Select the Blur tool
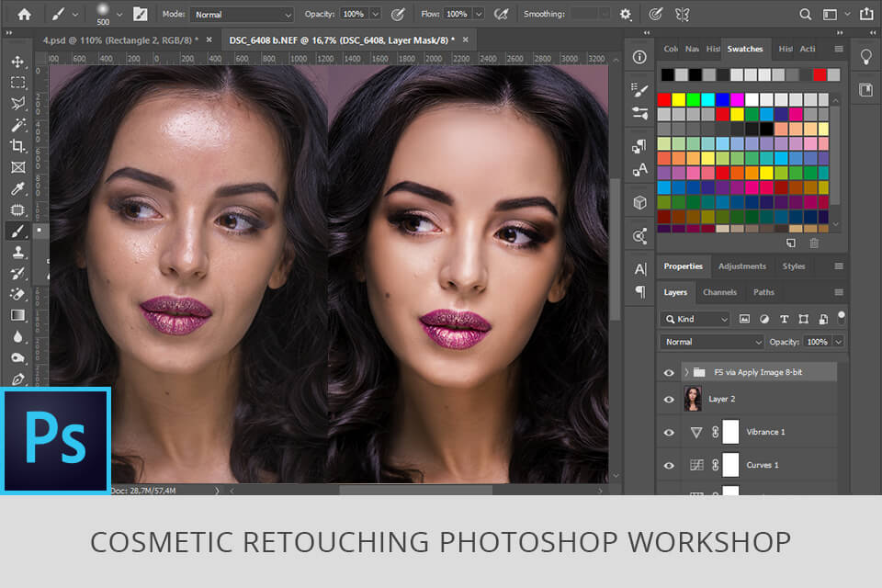 [x=18, y=336]
